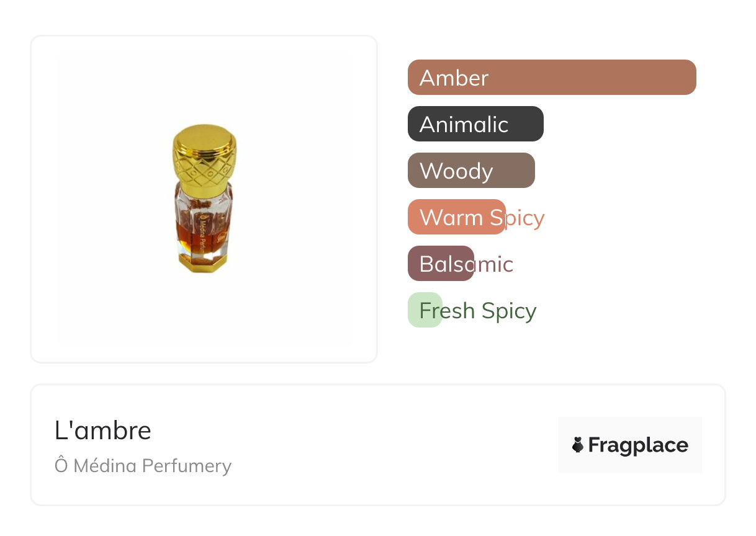Select the dark Animalic accord bar
This screenshot has width=756, height=536.
click(x=475, y=124)
